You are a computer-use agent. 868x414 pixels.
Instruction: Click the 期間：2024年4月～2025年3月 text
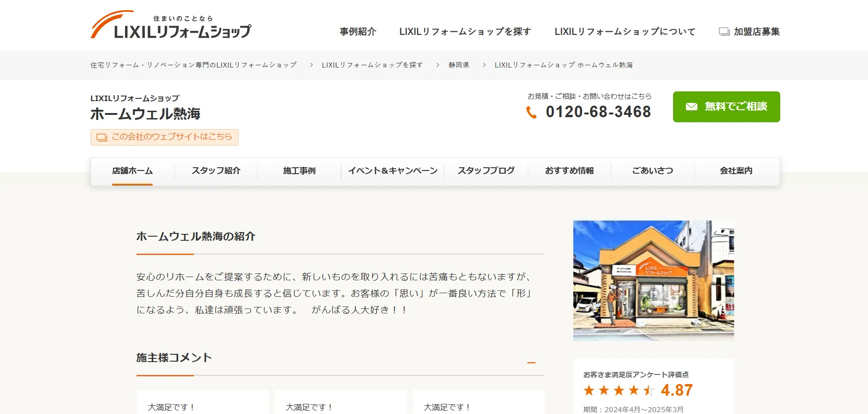coord(634,409)
